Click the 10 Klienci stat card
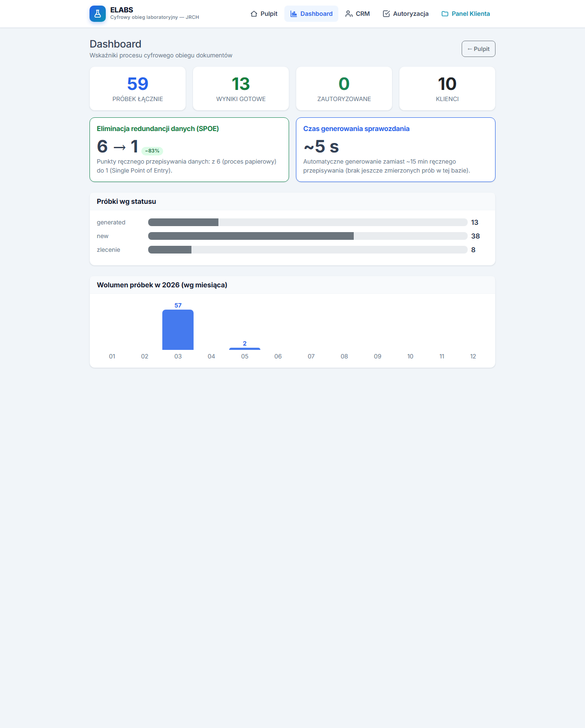585x728 pixels. 447,89
